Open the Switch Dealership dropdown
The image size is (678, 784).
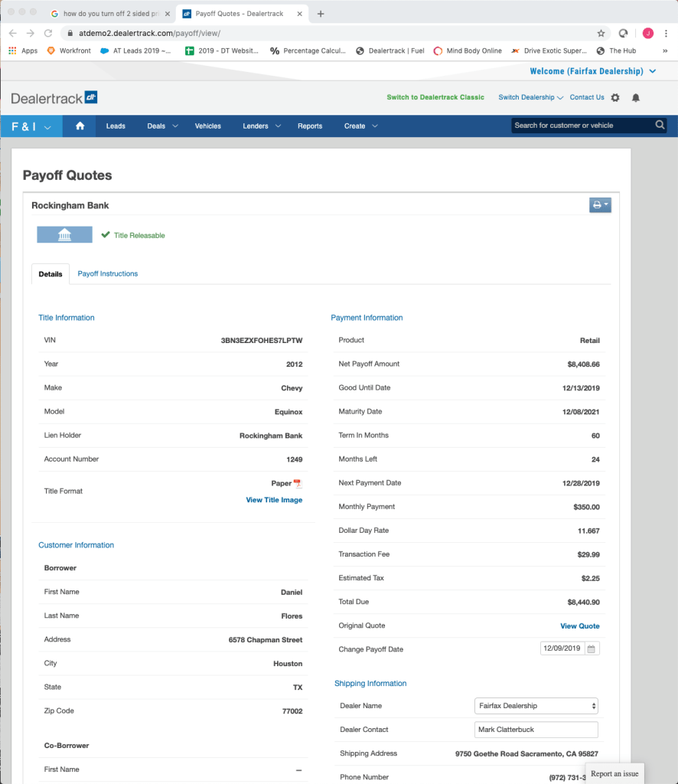(x=530, y=97)
